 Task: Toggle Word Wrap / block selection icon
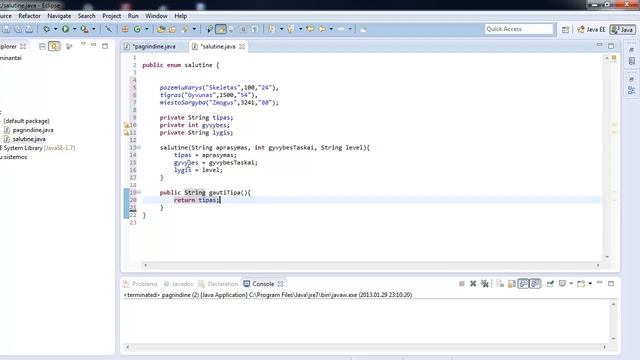[x=244, y=29]
